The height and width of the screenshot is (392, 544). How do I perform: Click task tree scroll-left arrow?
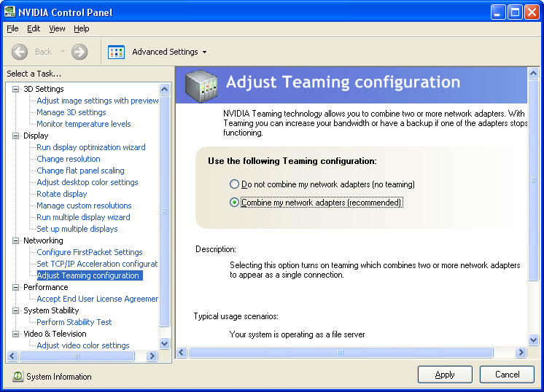pyautogui.click(x=12, y=356)
